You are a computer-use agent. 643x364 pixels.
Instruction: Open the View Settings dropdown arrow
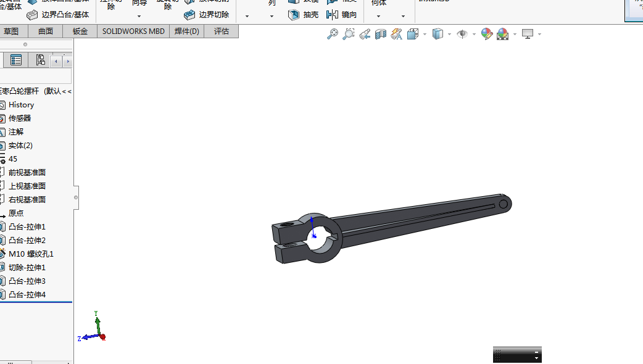point(539,35)
